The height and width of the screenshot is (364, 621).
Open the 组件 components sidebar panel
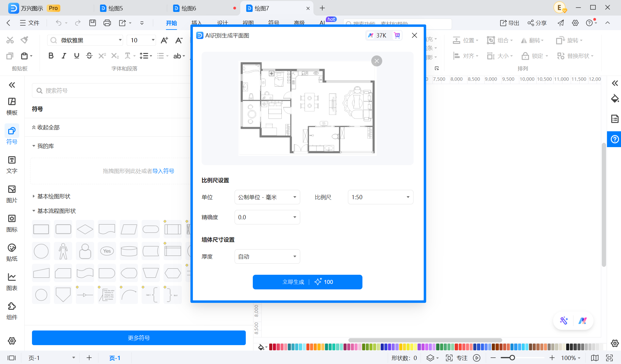[12, 311]
